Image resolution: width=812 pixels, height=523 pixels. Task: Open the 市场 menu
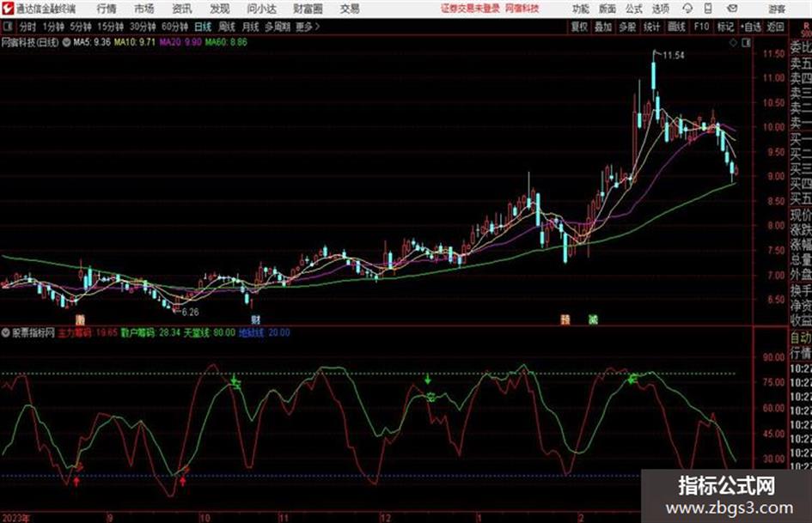coord(144,9)
